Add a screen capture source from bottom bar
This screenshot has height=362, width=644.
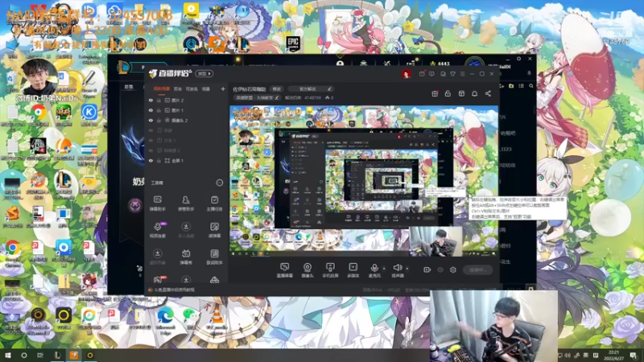point(285,270)
